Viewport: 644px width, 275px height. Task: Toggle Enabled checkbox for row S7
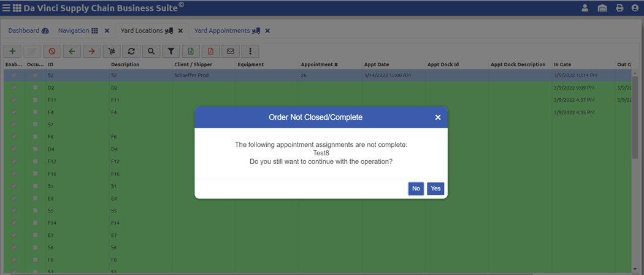[x=14, y=125]
